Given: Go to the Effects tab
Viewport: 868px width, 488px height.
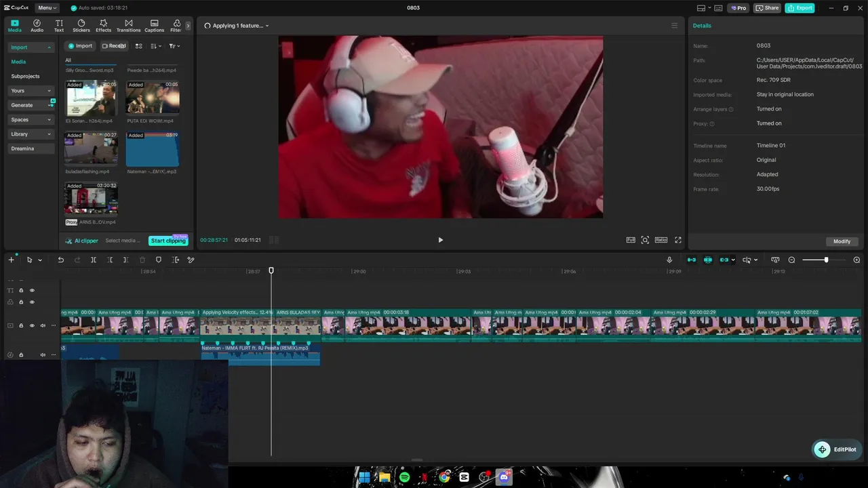Looking at the screenshot, I should (x=103, y=26).
